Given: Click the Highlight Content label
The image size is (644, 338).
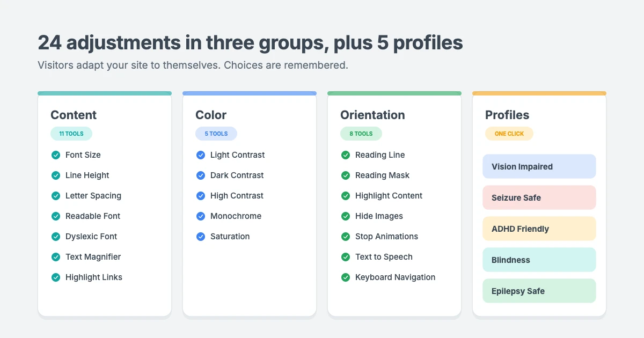Looking at the screenshot, I should 389,196.
